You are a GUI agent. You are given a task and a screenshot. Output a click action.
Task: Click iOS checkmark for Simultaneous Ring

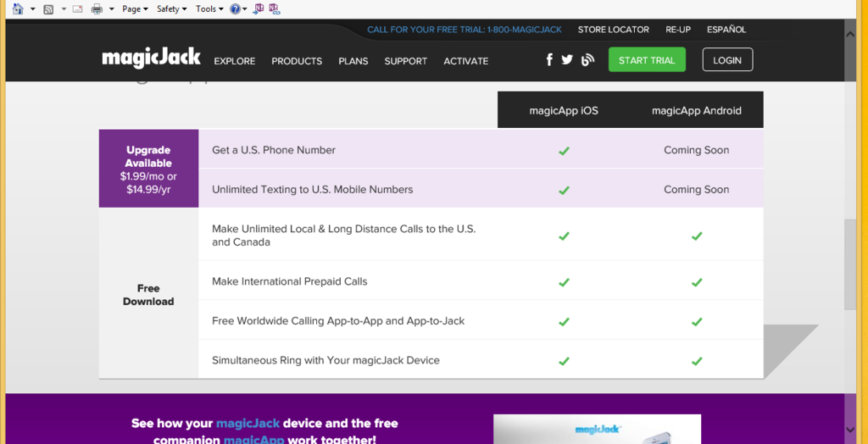pos(564,361)
